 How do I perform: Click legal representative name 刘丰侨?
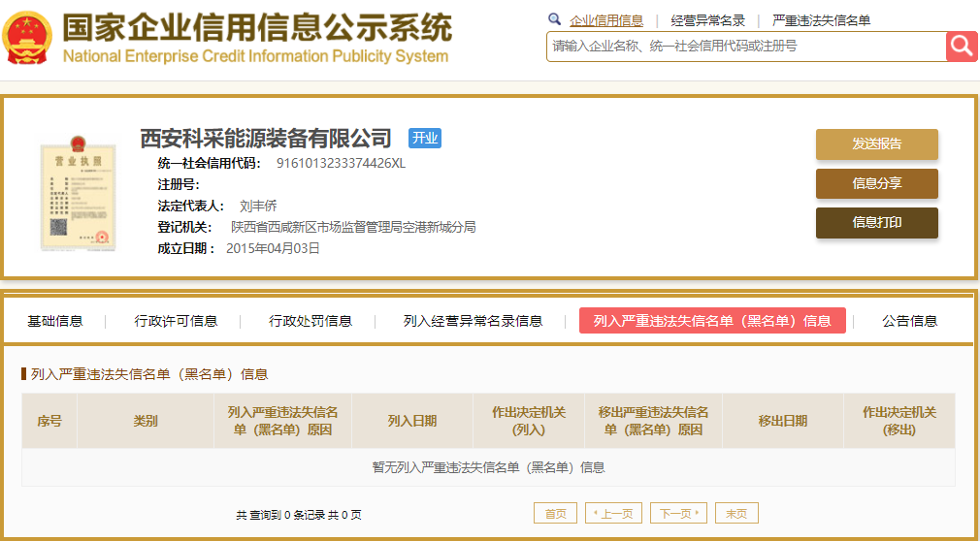[258, 207]
